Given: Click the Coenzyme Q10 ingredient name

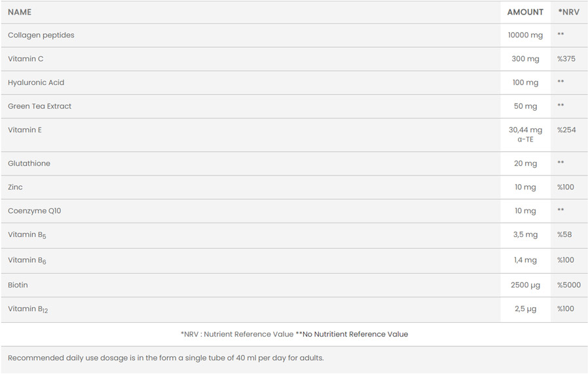Looking at the screenshot, I should click(35, 211).
